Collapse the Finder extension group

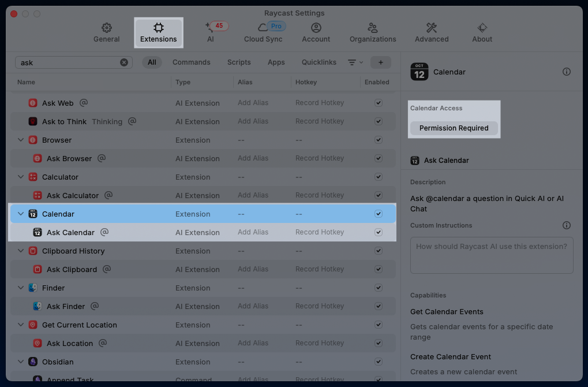(21, 288)
